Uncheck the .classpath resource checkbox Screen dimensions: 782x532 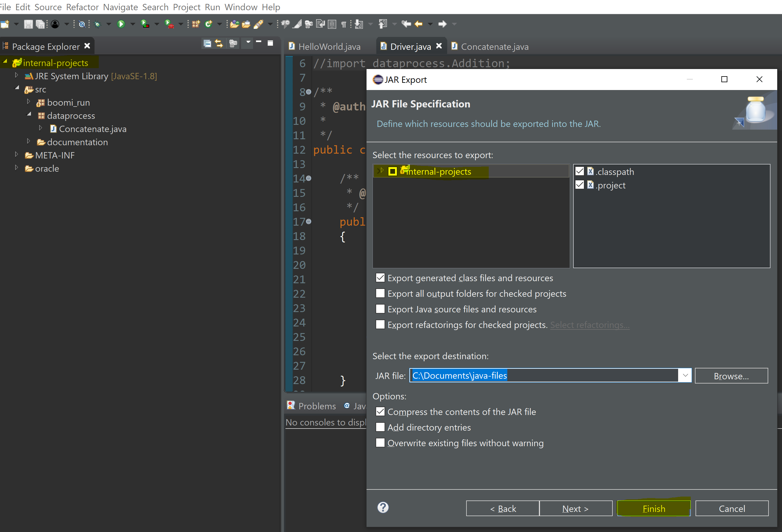pos(579,171)
